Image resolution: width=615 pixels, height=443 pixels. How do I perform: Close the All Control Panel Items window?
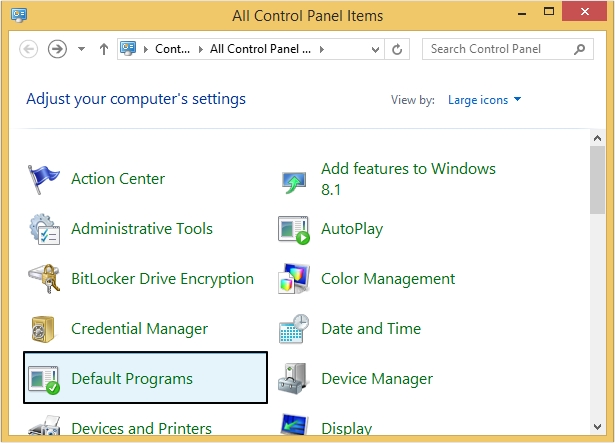coord(584,12)
